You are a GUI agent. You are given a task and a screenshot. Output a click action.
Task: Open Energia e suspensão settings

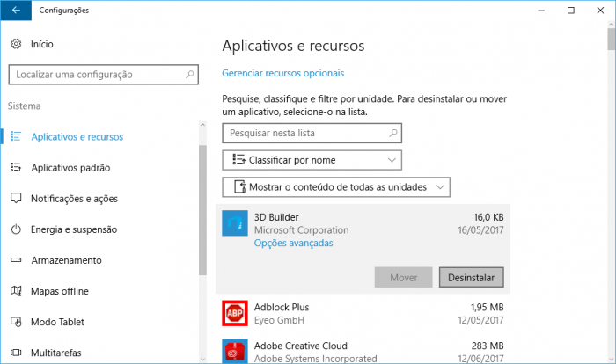(x=74, y=229)
